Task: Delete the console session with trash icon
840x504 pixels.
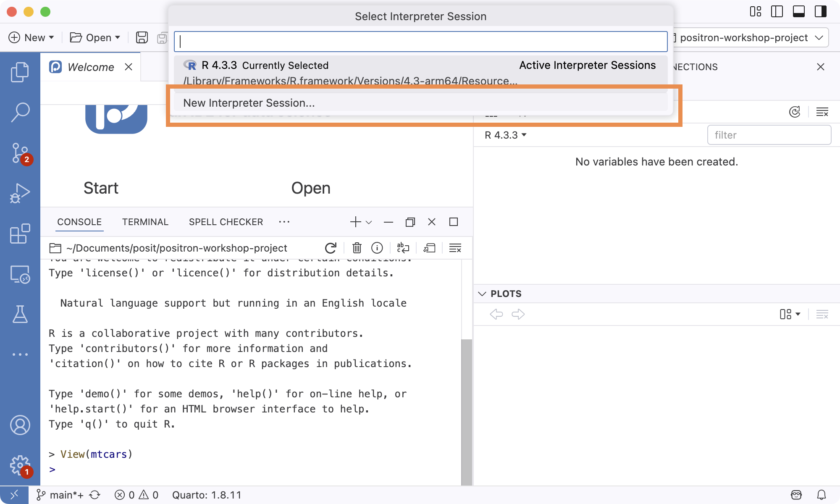Action: coord(357,248)
